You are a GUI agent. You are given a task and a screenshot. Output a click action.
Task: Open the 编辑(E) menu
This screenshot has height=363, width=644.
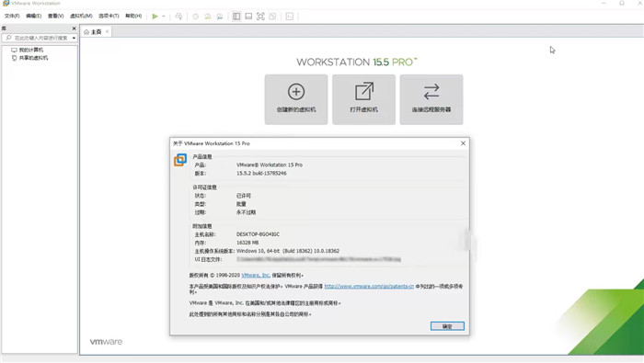[34, 16]
